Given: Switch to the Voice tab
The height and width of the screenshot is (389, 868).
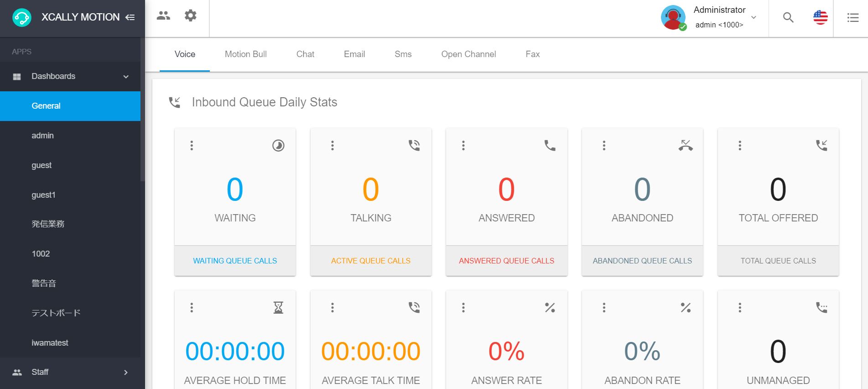Looking at the screenshot, I should (185, 54).
